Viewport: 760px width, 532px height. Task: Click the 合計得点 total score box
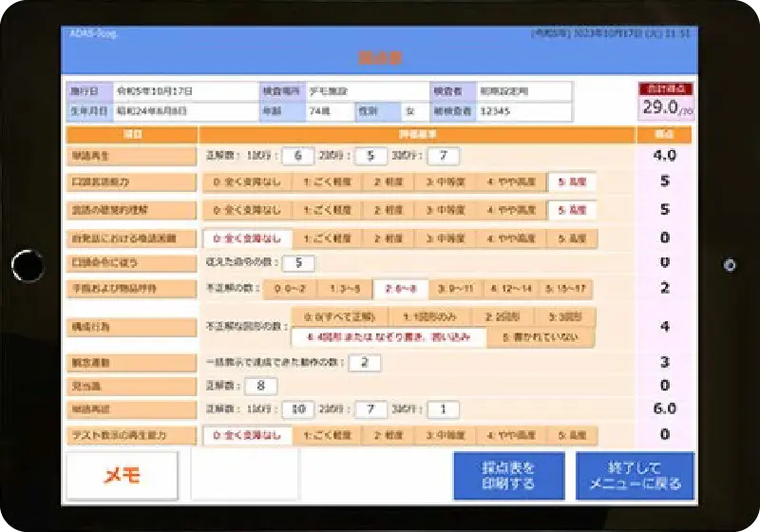tap(666, 103)
